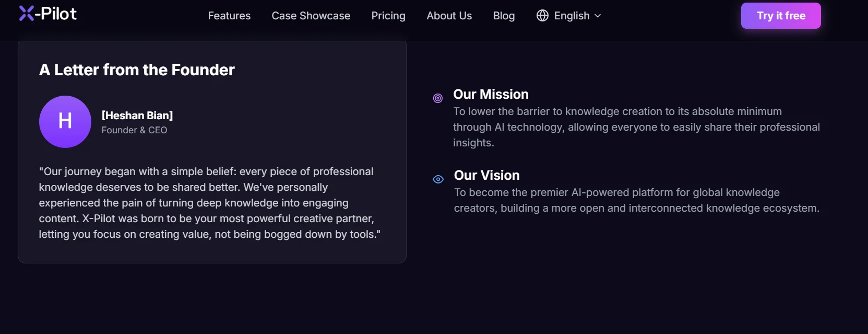Navigate to About Us

point(449,16)
